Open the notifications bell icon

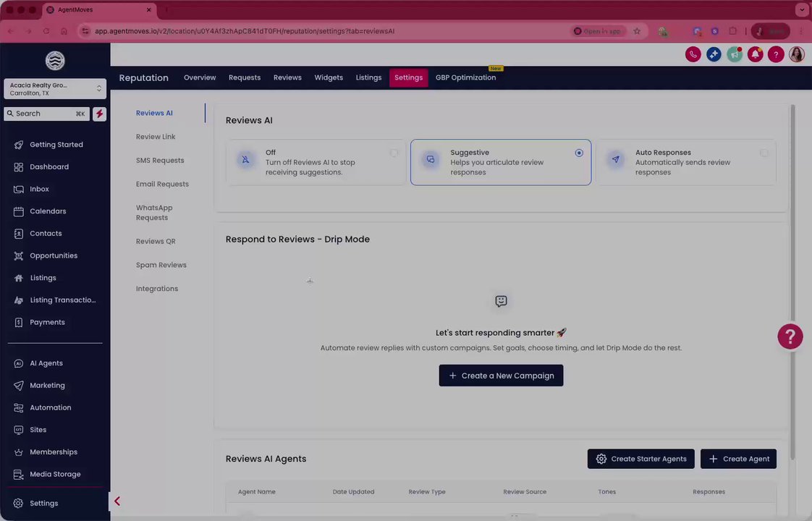[x=755, y=54]
